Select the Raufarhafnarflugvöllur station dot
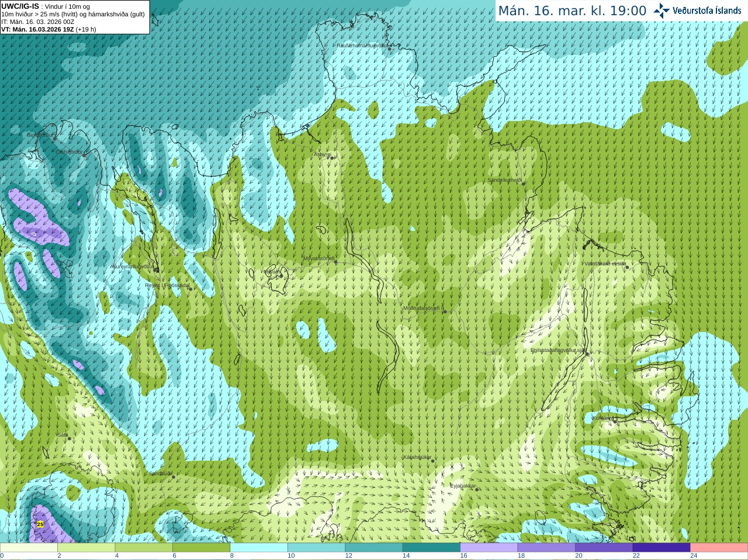 coord(390,49)
